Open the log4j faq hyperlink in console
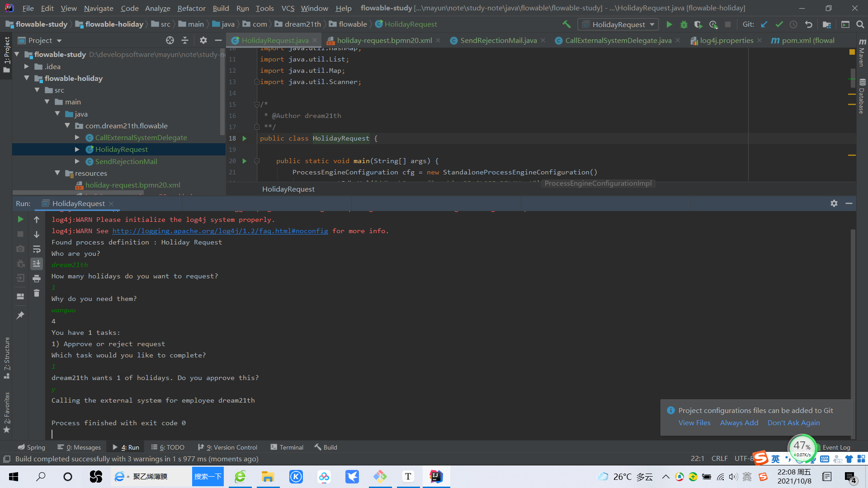Screen dimensions: 868x488 (x=220, y=231)
